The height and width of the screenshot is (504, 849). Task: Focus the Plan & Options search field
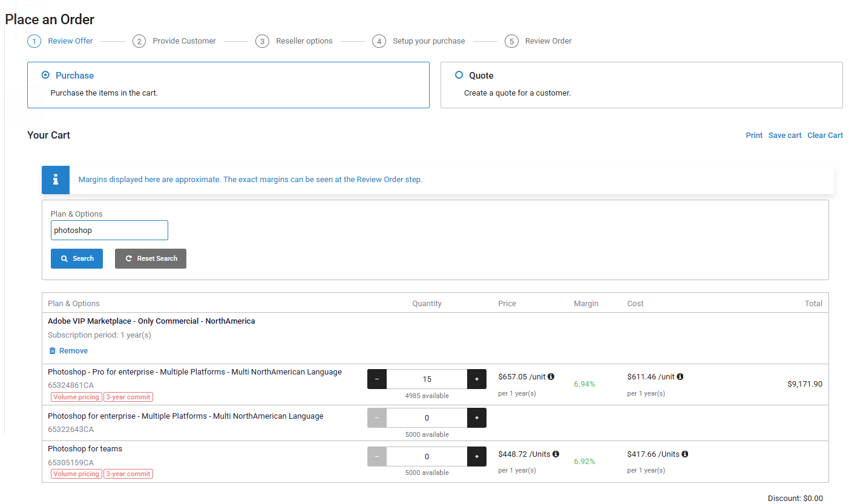click(x=109, y=231)
